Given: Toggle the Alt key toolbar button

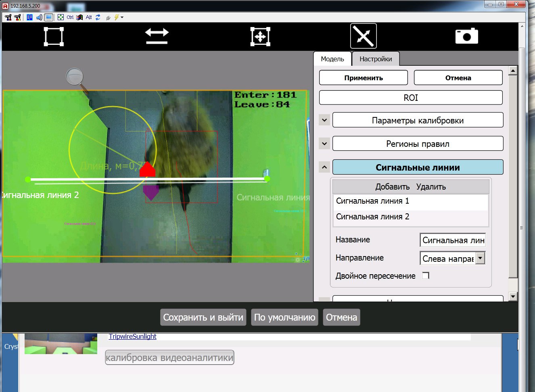Looking at the screenshot, I should pyautogui.click(x=89, y=17).
